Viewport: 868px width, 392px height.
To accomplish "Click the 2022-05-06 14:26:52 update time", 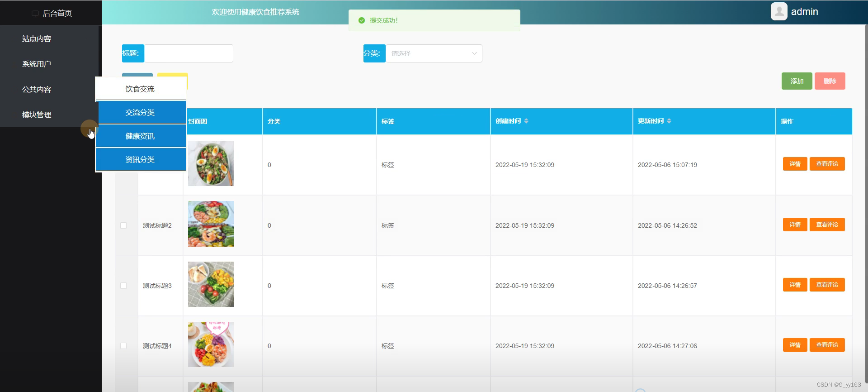I will pos(667,225).
